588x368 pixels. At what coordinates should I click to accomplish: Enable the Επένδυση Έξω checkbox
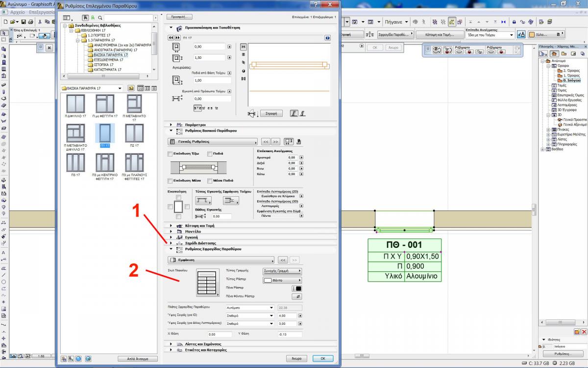point(170,154)
